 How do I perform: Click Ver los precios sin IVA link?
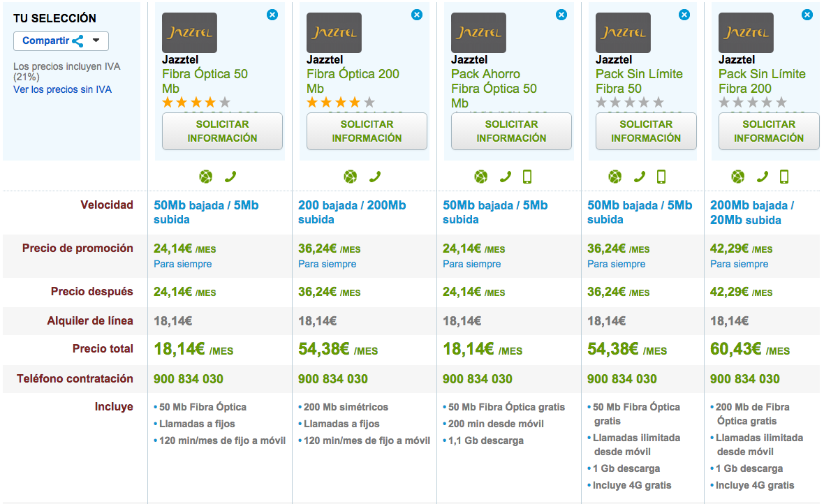63,89
